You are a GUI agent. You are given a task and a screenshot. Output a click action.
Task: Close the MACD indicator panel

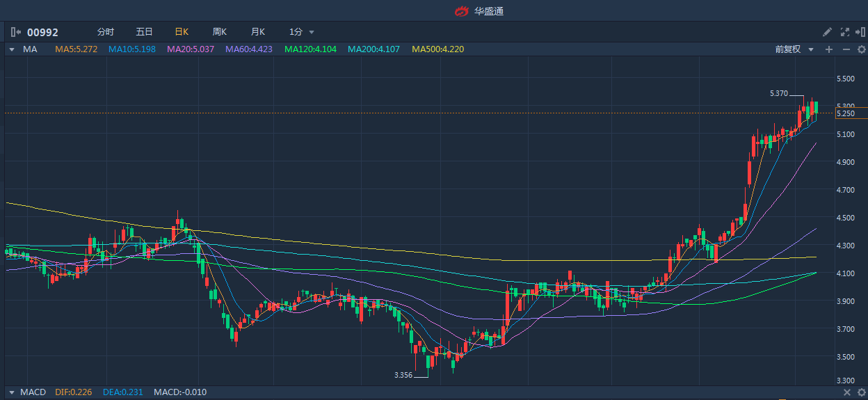846,392
